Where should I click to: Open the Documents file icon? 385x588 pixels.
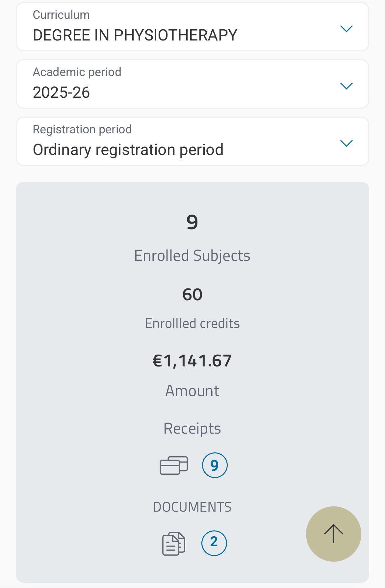click(x=174, y=544)
